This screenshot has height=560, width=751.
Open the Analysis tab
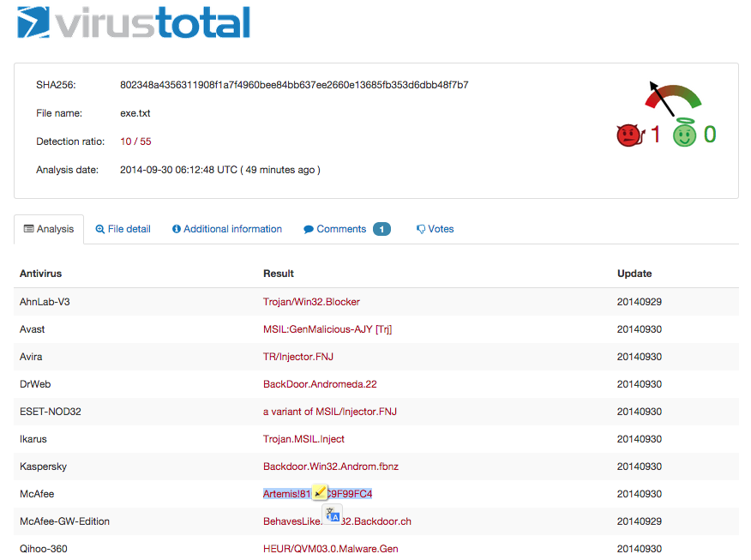(x=49, y=229)
